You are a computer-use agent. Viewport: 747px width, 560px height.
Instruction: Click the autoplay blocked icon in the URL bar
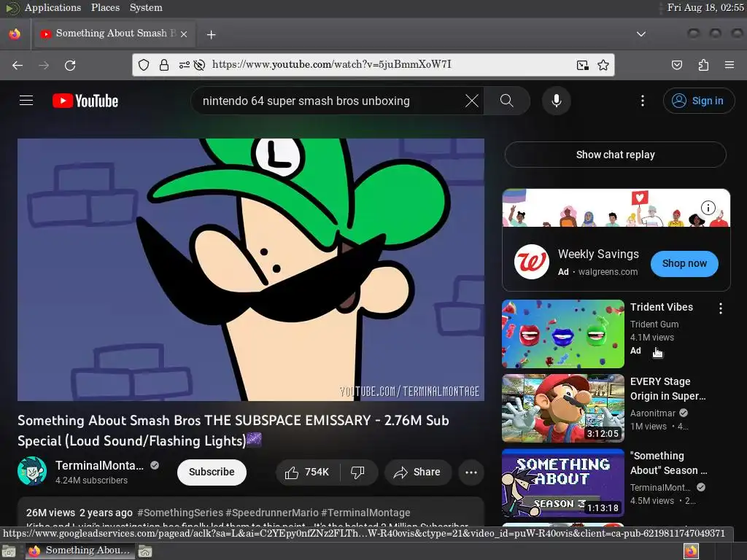pos(200,65)
